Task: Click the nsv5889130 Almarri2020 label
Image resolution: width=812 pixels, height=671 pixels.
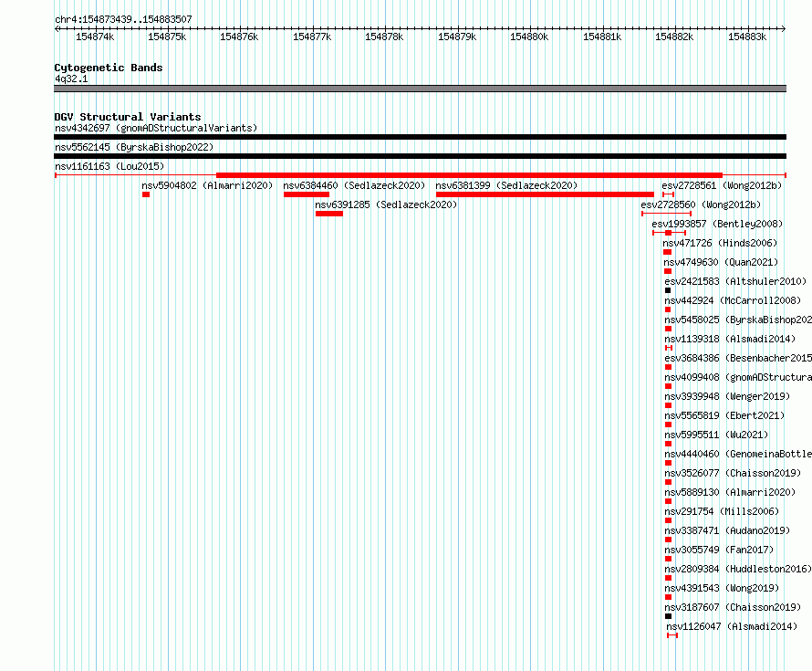Action: [730, 492]
